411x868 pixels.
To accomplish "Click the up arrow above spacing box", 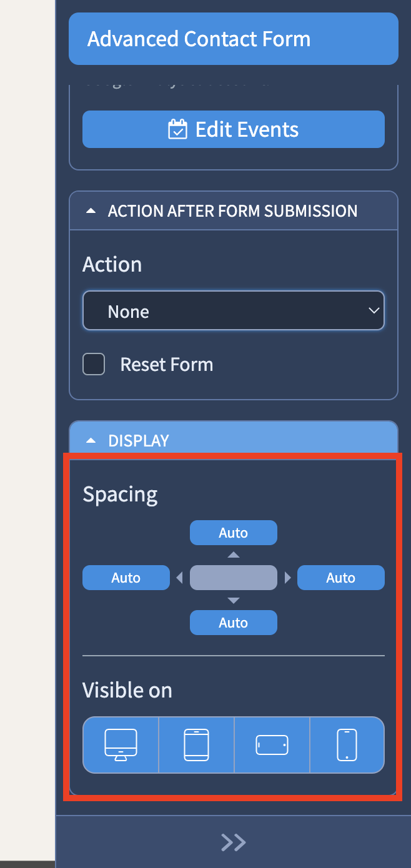I will click(x=234, y=555).
